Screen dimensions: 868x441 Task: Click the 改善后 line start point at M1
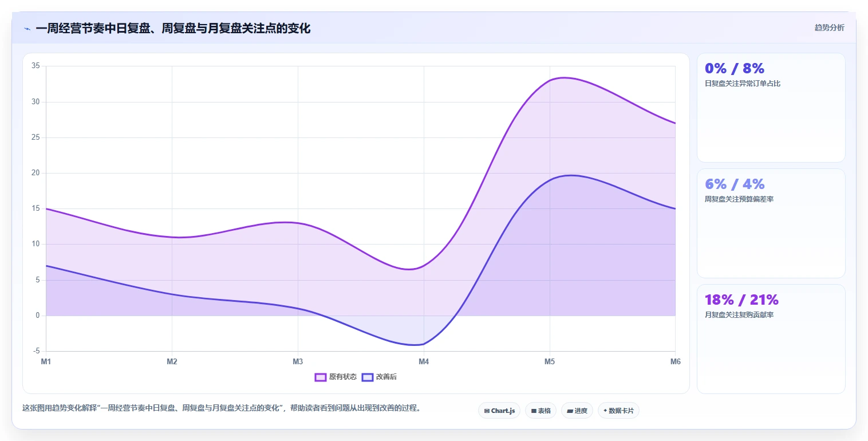pyautogui.click(x=46, y=266)
